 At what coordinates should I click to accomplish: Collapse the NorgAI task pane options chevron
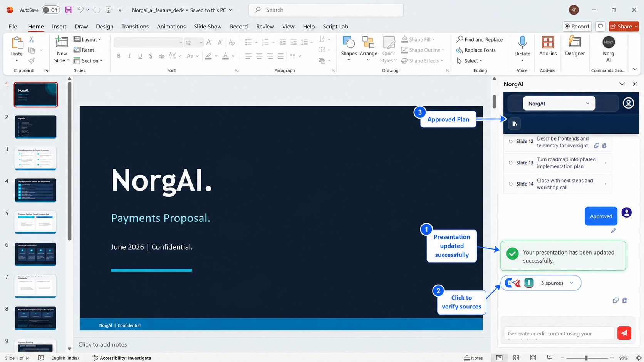[622, 84]
